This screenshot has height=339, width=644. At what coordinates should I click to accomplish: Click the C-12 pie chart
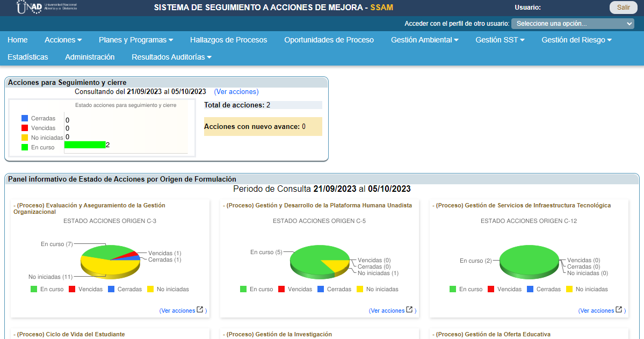point(530,262)
